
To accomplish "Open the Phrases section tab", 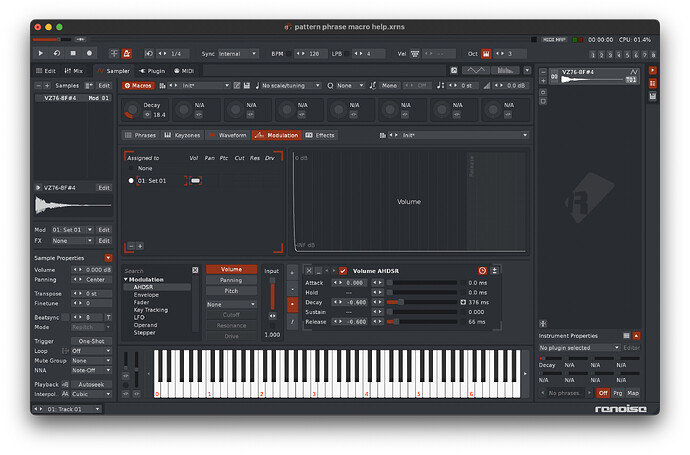I will pyautogui.click(x=141, y=135).
